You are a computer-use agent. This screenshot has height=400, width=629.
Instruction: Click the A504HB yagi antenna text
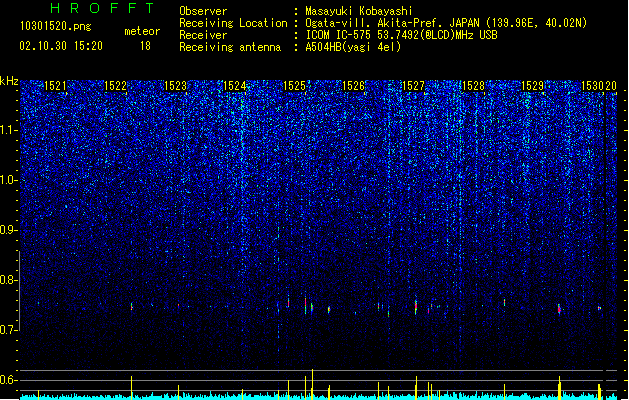click(x=353, y=47)
